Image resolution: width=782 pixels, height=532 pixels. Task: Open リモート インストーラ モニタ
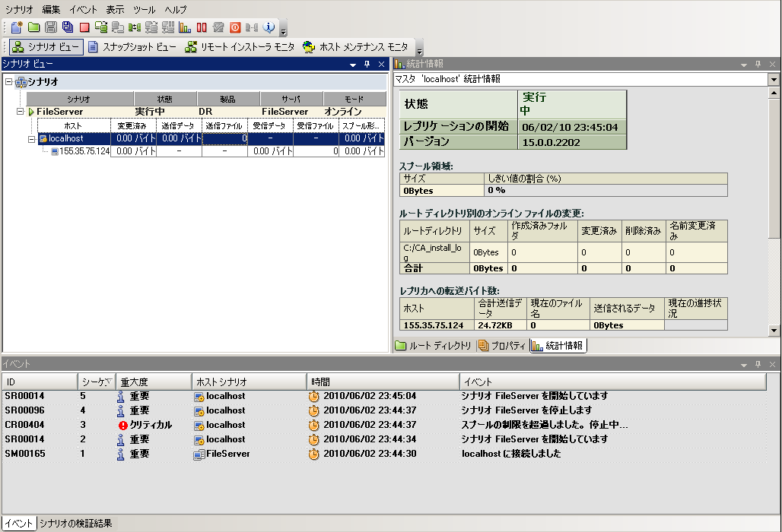coord(240,47)
